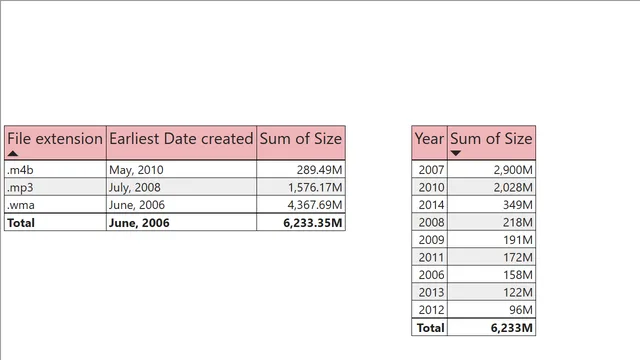640x360 pixels.
Task: Click the 4,367.69M size value
Action: [315, 205]
